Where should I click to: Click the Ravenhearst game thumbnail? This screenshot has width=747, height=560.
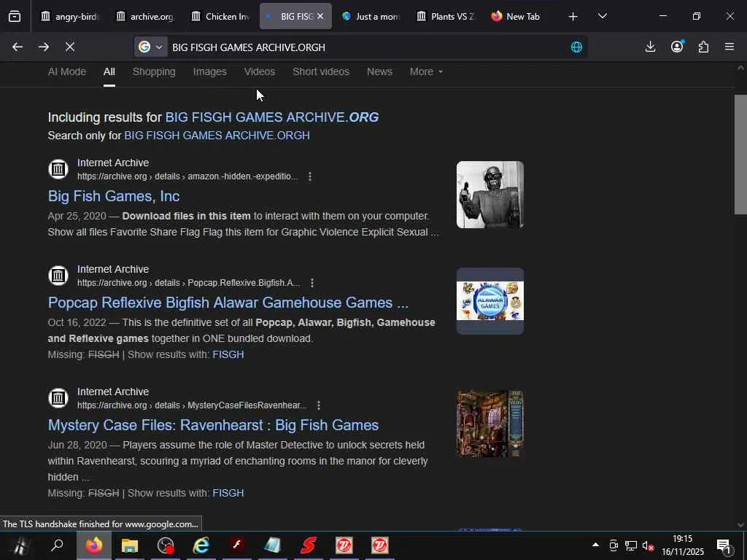coord(489,424)
